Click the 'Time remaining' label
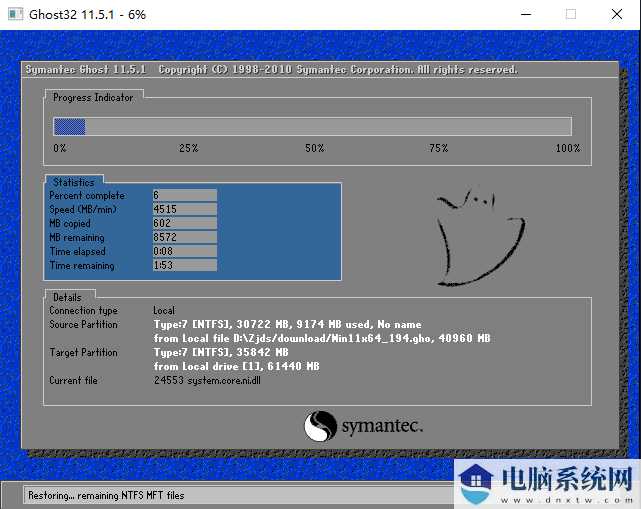 tap(82, 265)
